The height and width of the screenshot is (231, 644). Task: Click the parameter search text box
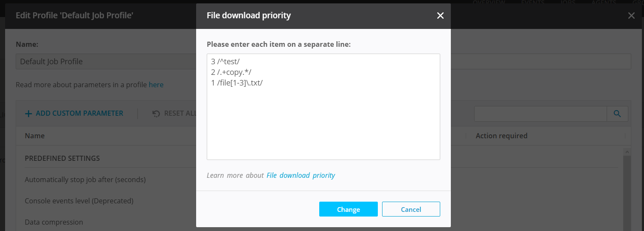pyautogui.click(x=540, y=114)
